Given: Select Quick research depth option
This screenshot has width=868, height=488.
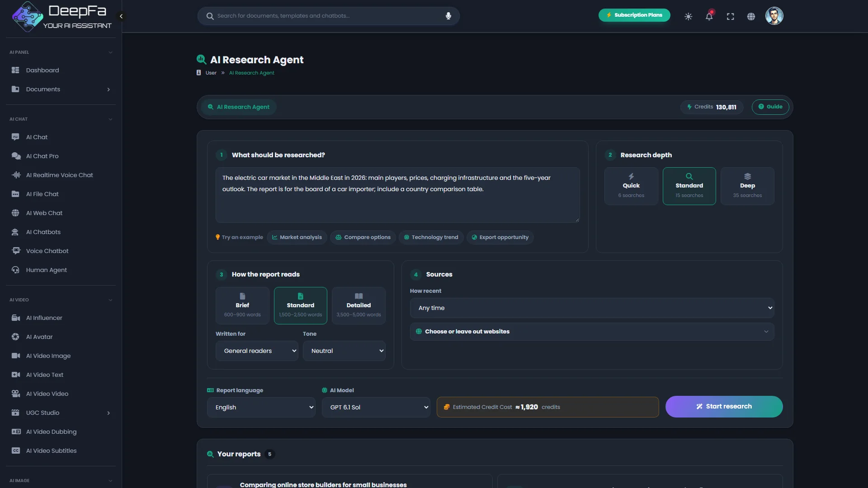Looking at the screenshot, I should [631, 186].
